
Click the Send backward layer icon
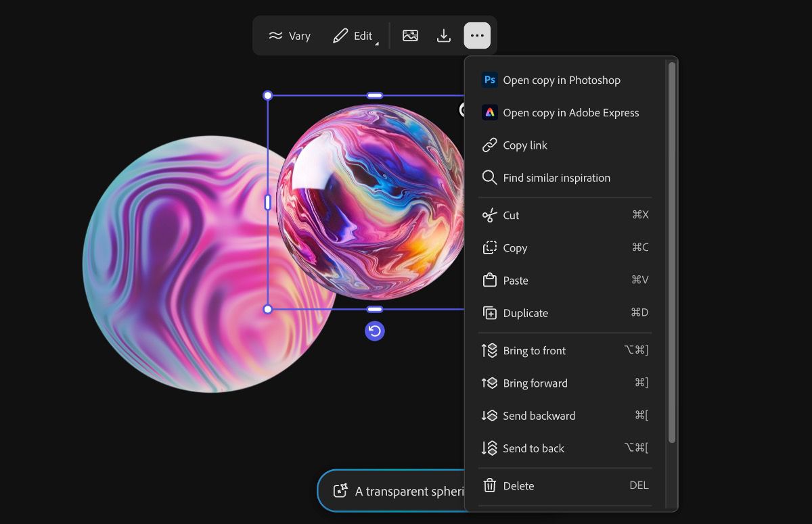[x=489, y=416]
